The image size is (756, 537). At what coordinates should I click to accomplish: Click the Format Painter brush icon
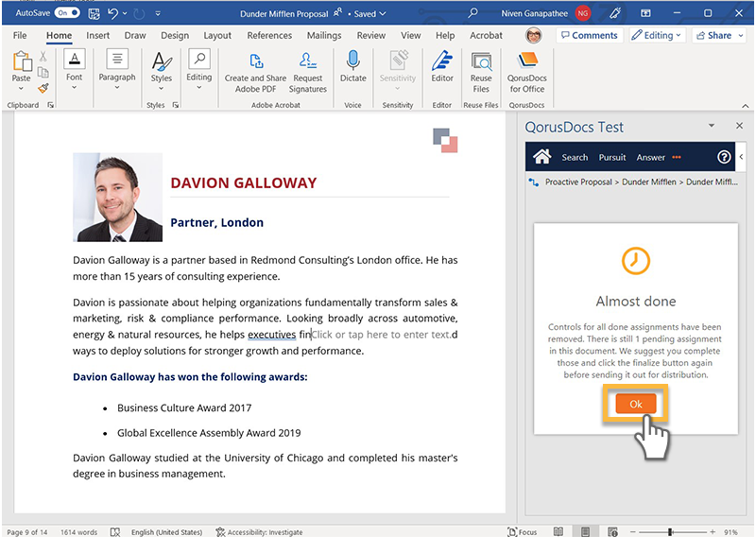click(x=43, y=88)
